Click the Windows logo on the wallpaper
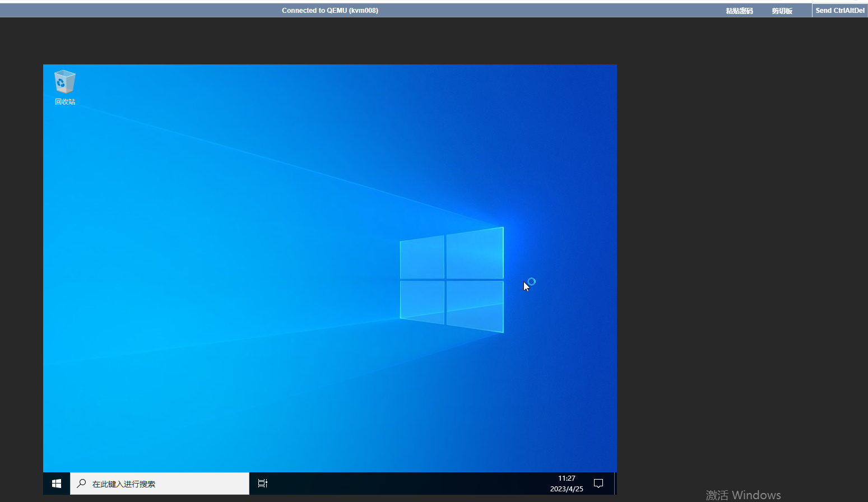868x502 pixels. click(x=452, y=280)
